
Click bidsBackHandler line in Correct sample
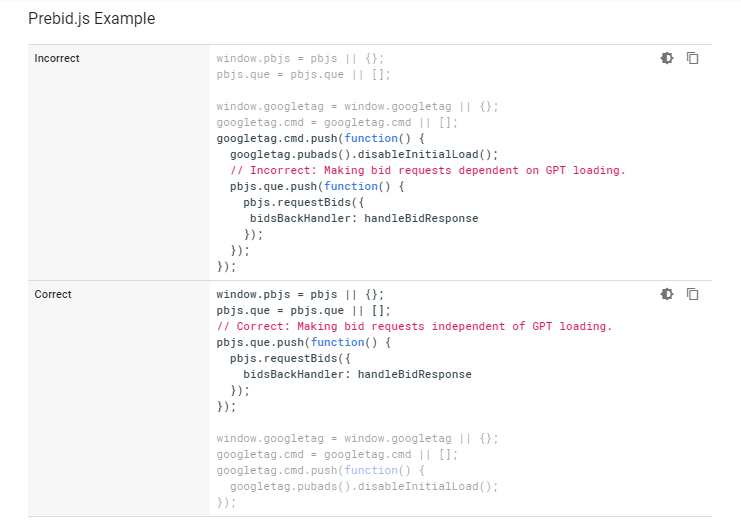click(x=357, y=374)
